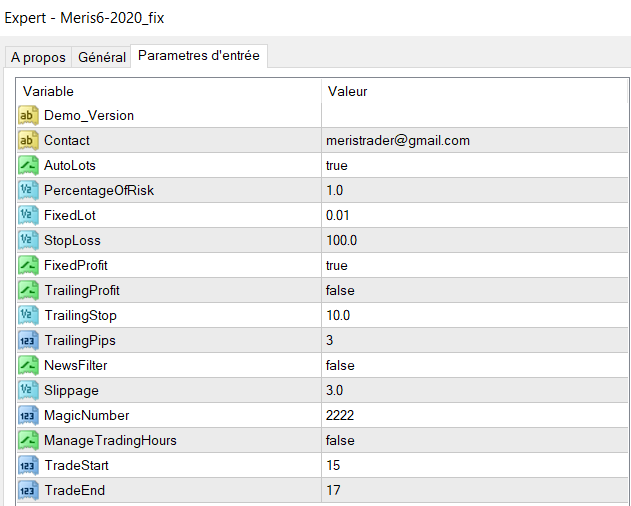Image resolution: width=631 pixels, height=506 pixels.
Task: Click the boolean icon beside NewsFilter
Action: point(28,366)
